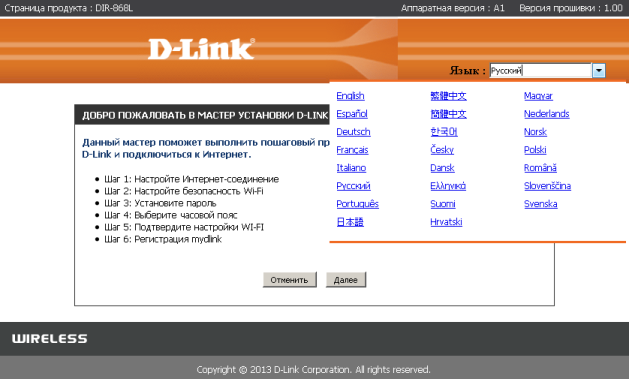Select Français language
Image resolution: width=629 pixels, height=379 pixels.
[x=352, y=150]
